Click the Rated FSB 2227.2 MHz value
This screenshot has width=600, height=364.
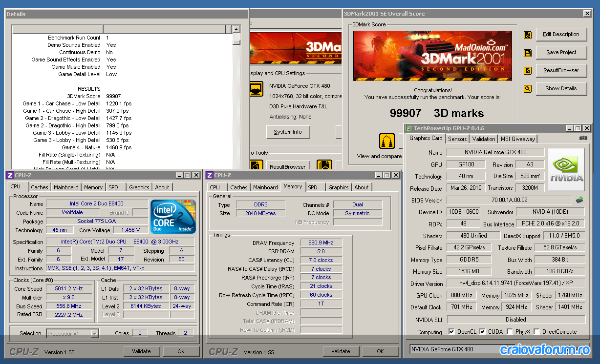[x=69, y=315]
